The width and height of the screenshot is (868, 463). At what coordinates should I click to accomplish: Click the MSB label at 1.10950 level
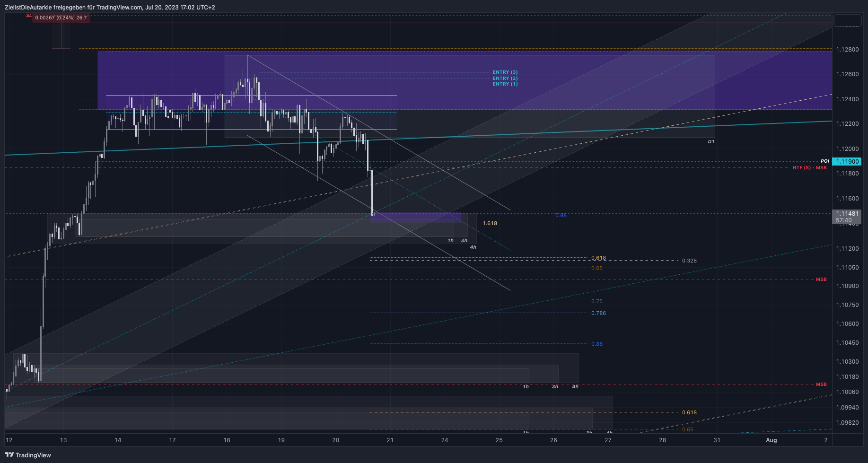821,280
